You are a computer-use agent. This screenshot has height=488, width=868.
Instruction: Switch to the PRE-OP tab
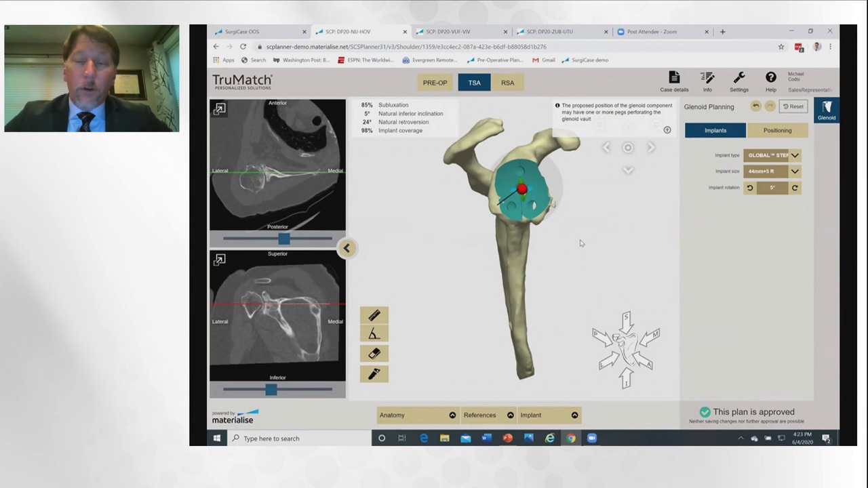tap(435, 83)
